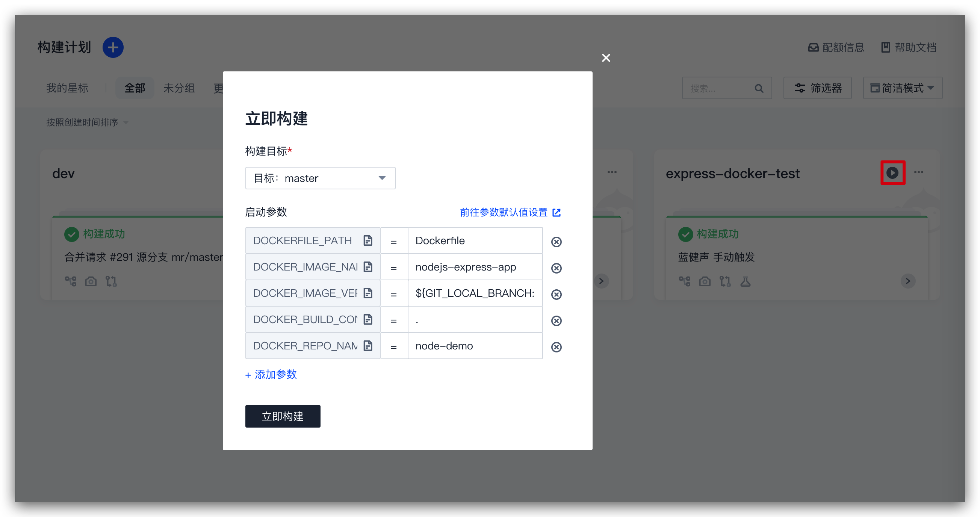Image resolution: width=980 pixels, height=517 pixels.
Task: Remove the DOCKERFILE_PATH parameter row
Action: coord(556,242)
